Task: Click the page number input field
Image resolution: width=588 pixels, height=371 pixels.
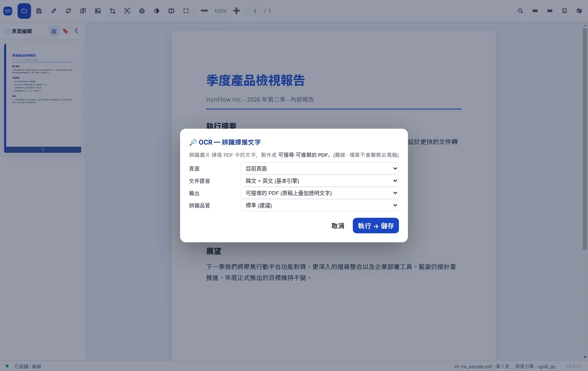Action: tap(255, 11)
